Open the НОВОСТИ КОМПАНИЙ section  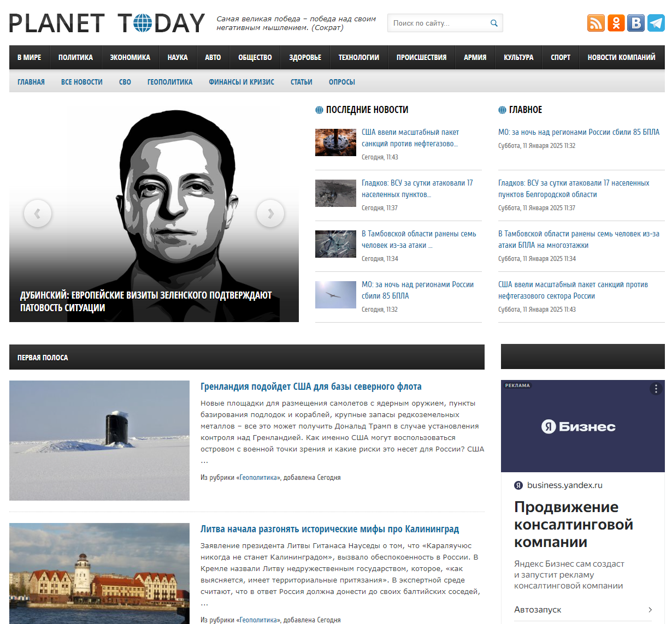(x=621, y=57)
